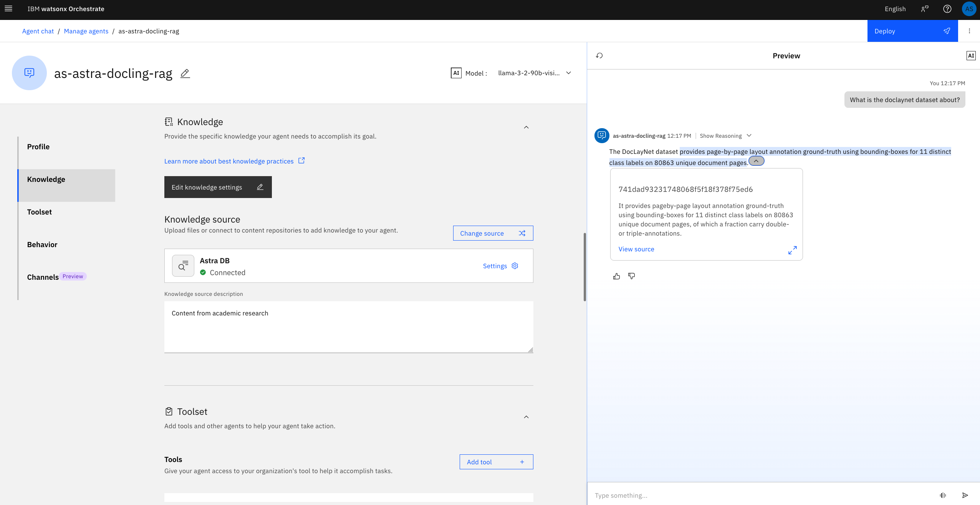Give thumbs up to agent response

click(617, 276)
